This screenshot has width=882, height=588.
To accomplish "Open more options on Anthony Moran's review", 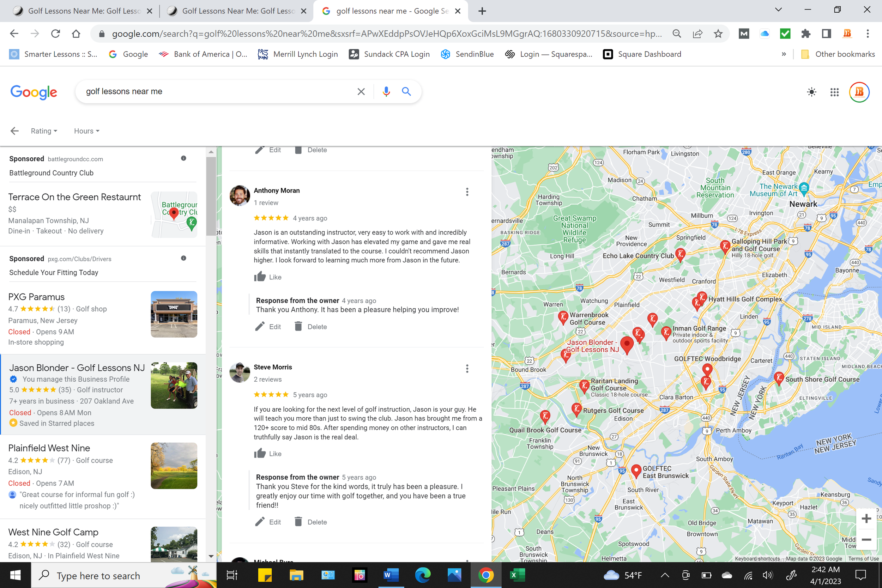I will point(467,192).
